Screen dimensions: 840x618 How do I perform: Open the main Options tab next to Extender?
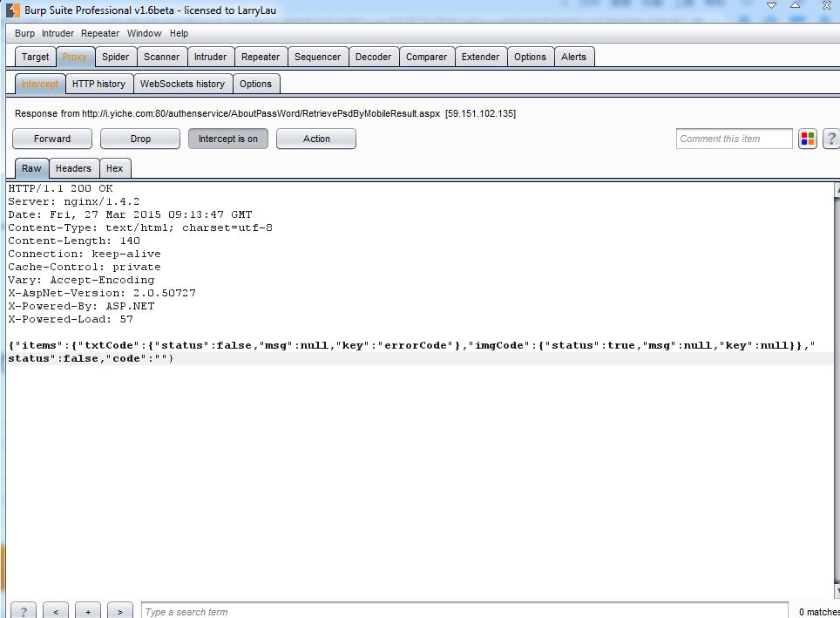[531, 57]
